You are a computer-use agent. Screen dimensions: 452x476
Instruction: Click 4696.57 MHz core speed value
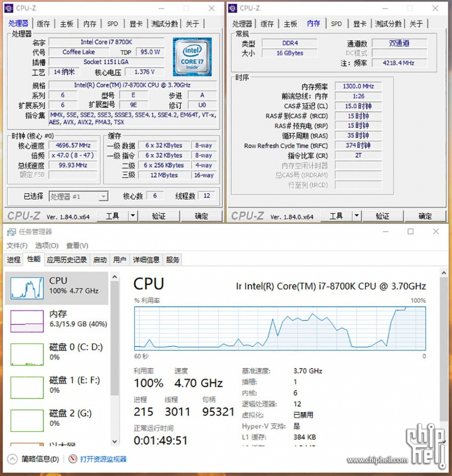tap(73, 145)
